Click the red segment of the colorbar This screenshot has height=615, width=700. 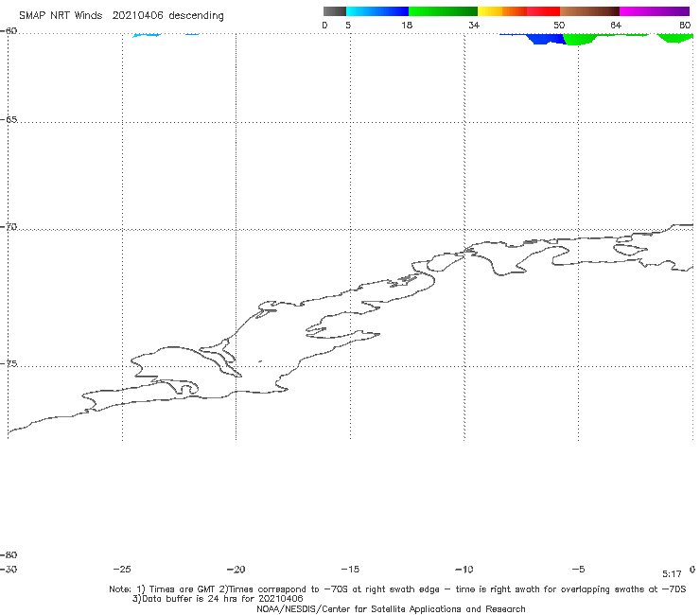tap(543, 11)
